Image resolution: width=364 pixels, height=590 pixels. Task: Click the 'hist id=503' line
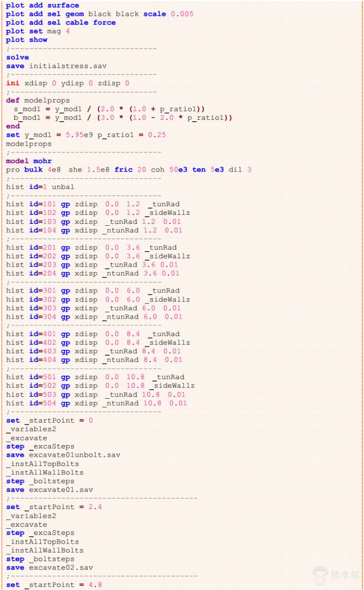96,394
